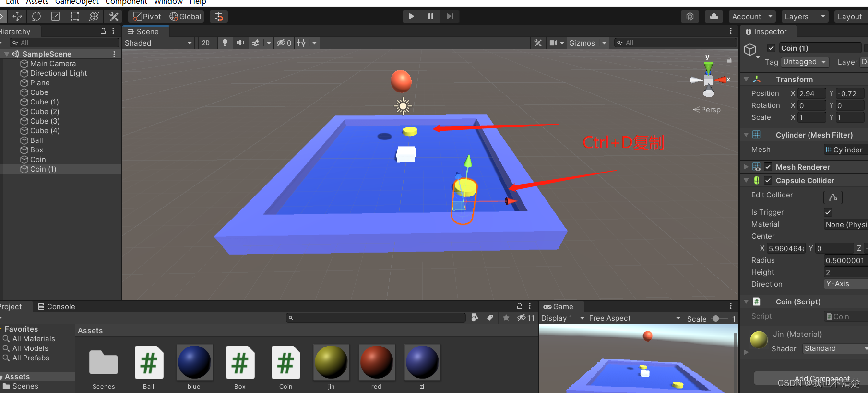Click the Add Component button
Image resolution: width=868 pixels, height=393 pixels.
pyautogui.click(x=811, y=378)
